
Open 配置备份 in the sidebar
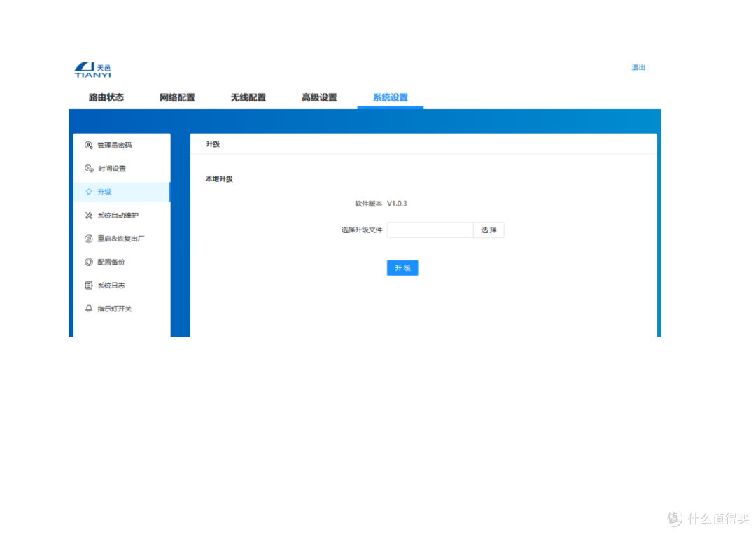coord(122,262)
